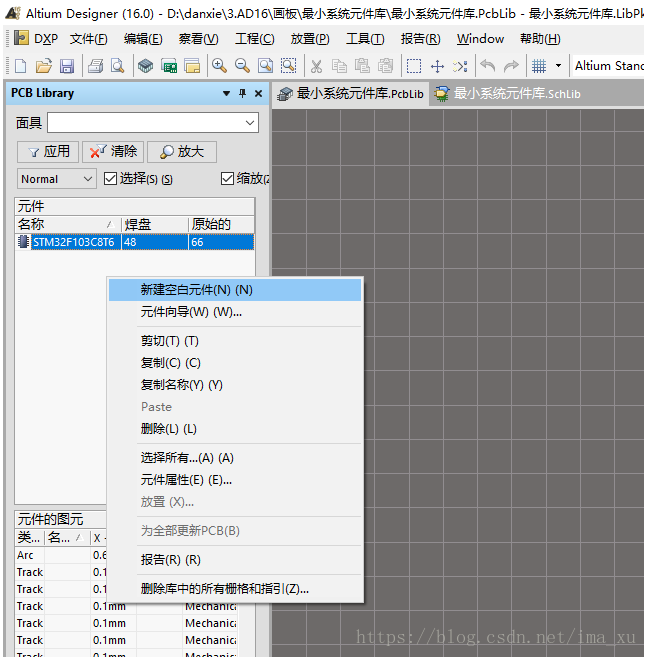Click the zoom out magnifier icon
This screenshot has width=647, height=657.
click(x=242, y=66)
